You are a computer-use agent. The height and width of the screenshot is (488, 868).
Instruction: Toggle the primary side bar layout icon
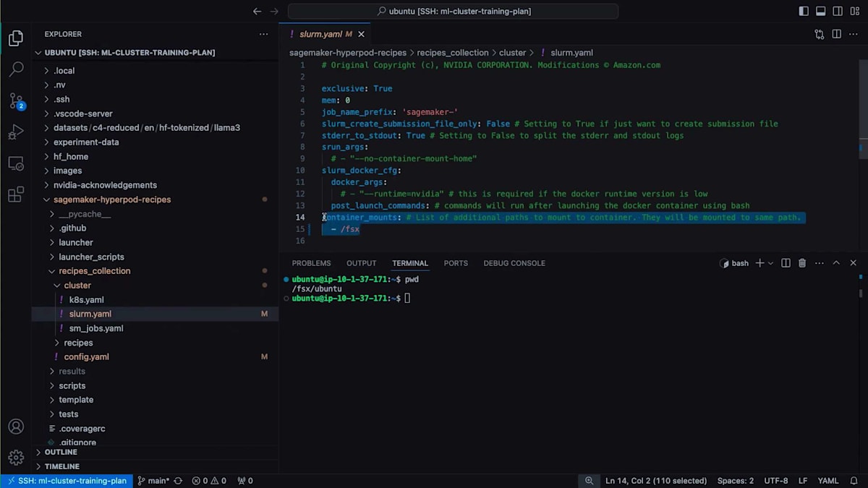click(804, 12)
